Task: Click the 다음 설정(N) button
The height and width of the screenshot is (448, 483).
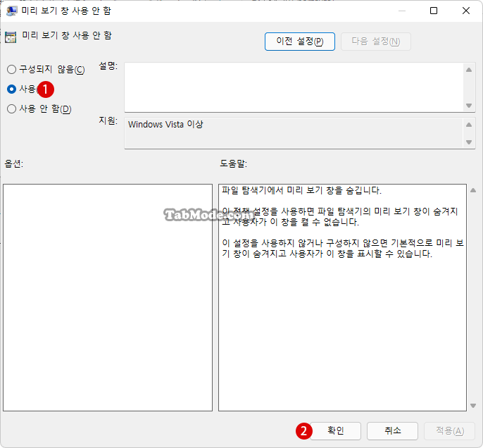Action: coord(376,42)
